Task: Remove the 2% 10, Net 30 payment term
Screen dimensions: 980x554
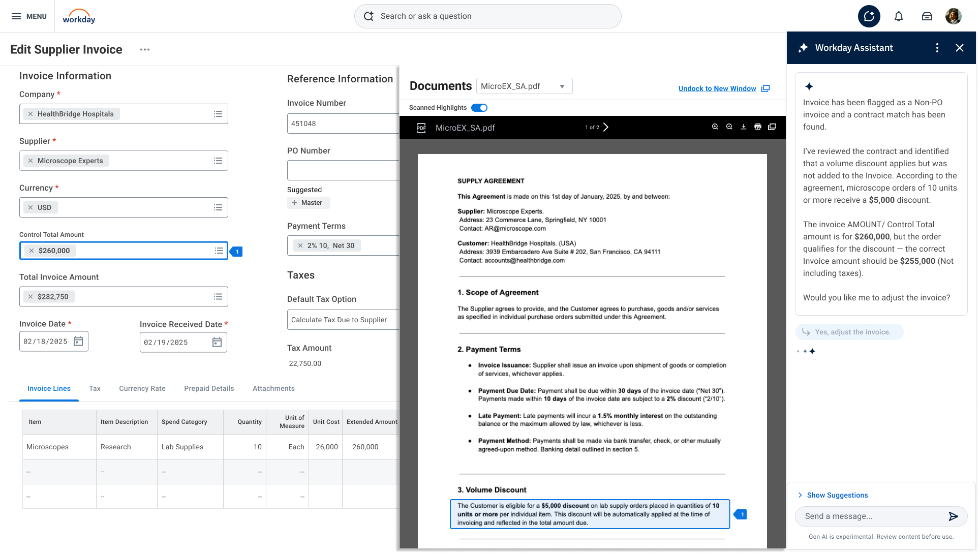Action: (300, 245)
